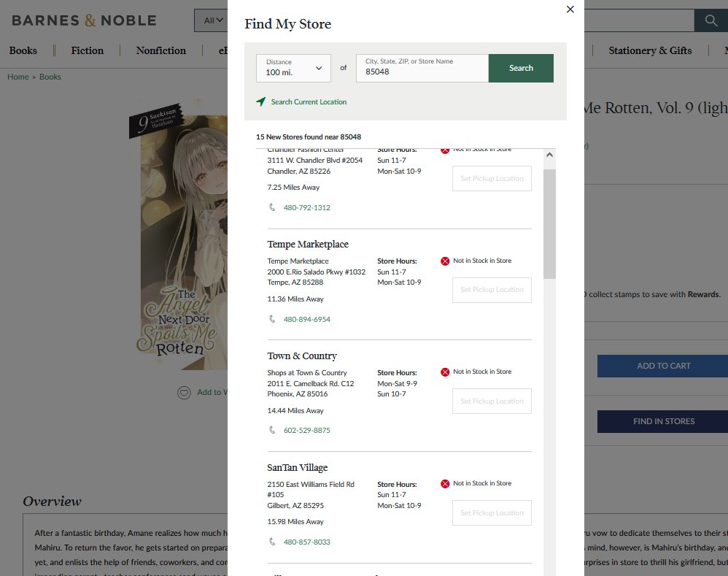Open the Books menu
Image resolution: width=728 pixels, height=576 pixels.
(x=23, y=50)
